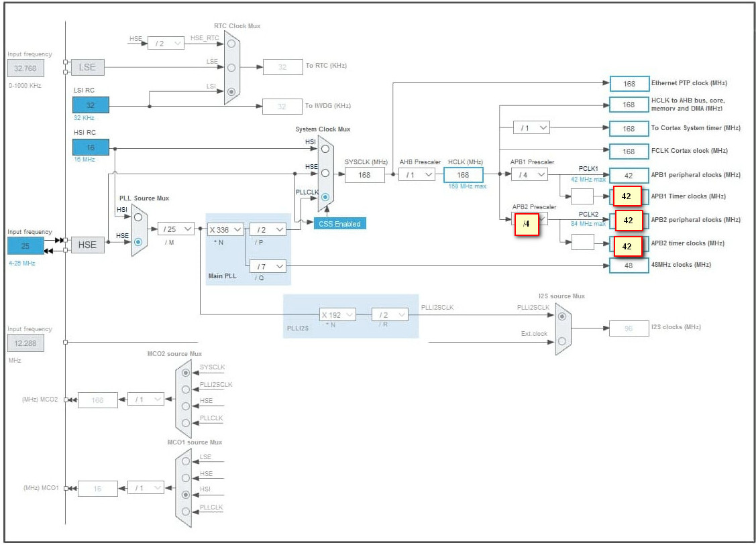Pick HSE in MCO1 source Mux

click(x=186, y=478)
